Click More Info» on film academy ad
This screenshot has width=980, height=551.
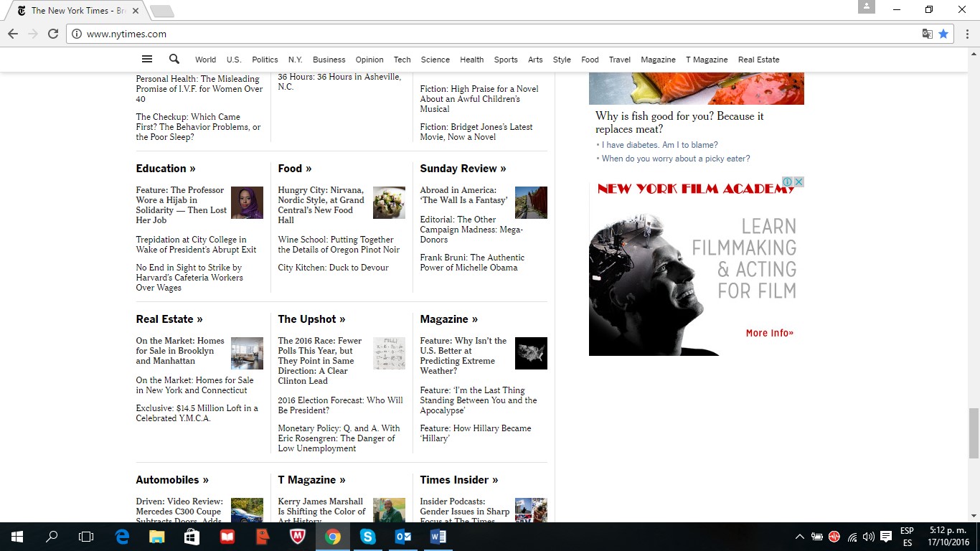tap(769, 333)
